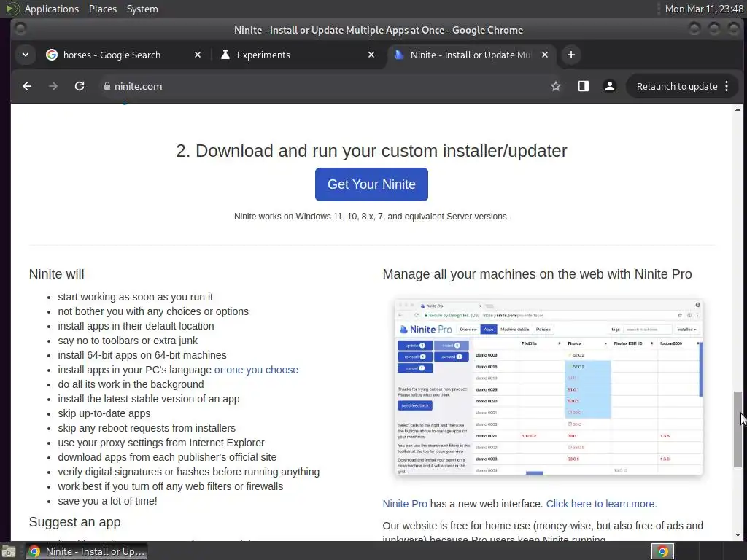Screen dimensions: 747x560
Task: Click "verify digital signatures or hashes" item
Action: click(189, 472)
